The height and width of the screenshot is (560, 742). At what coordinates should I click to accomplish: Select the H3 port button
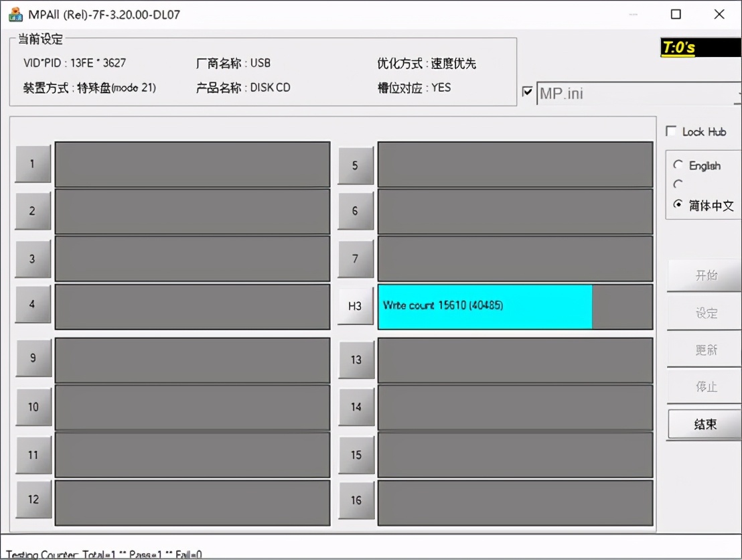[x=355, y=306]
